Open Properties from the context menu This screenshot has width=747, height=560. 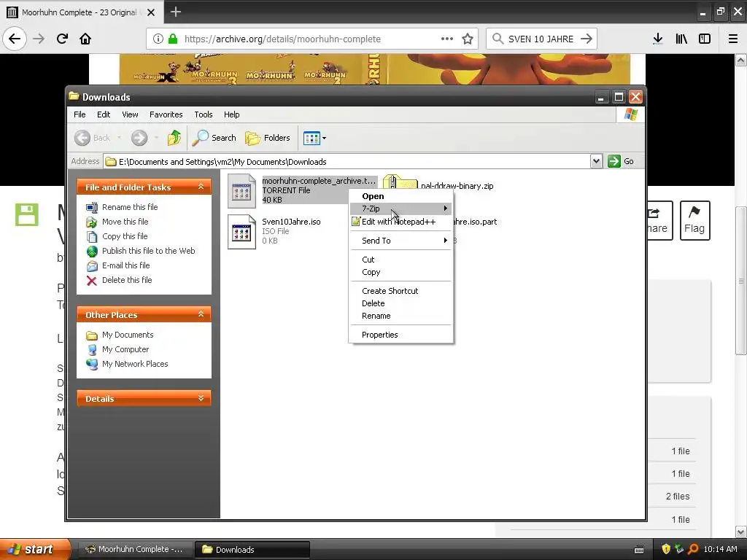400,335
